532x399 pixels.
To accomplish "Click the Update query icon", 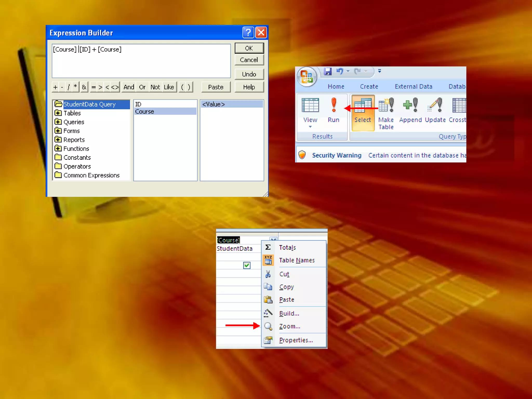I will click(x=435, y=105).
